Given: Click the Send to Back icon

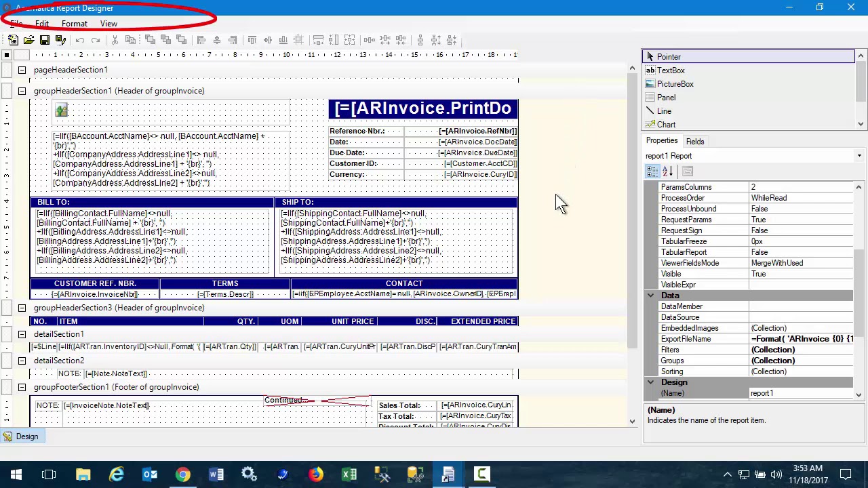Looking at the screenshot, I should [x=165, y=40].
